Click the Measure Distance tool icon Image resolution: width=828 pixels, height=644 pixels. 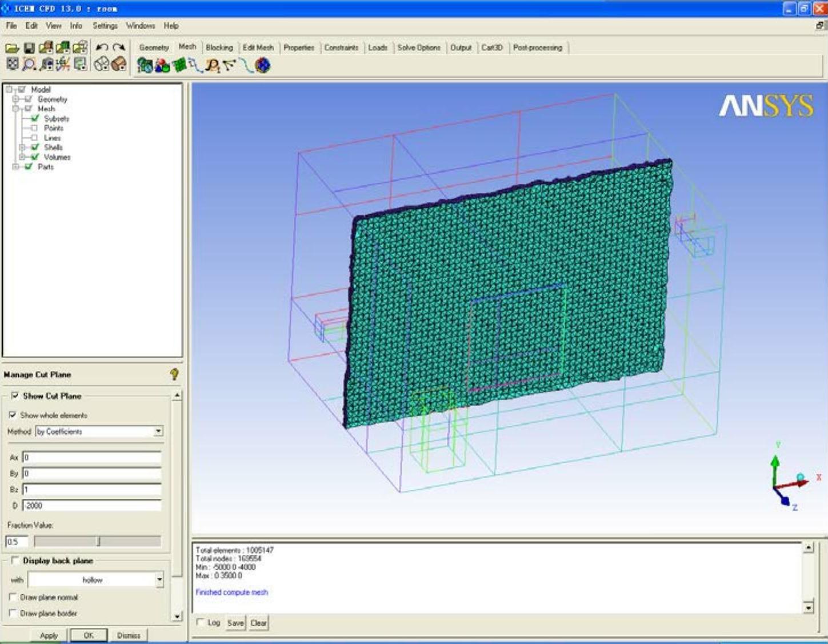[x=46, y=65]
